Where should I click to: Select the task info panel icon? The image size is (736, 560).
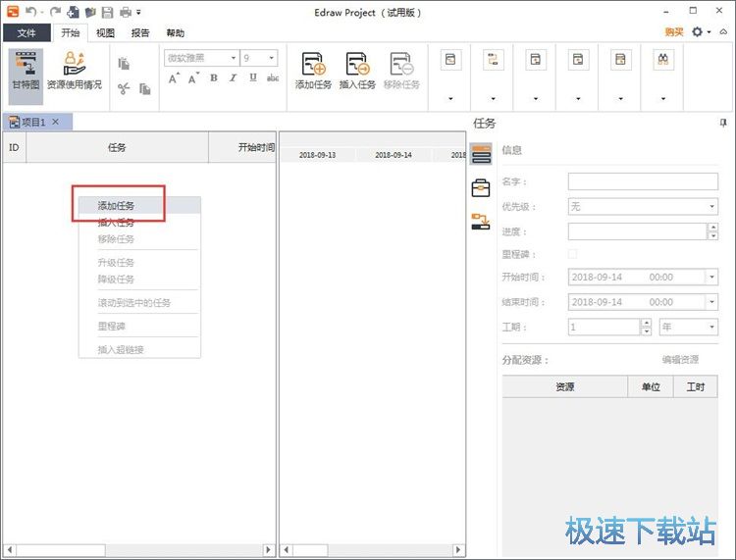(481, 154)
